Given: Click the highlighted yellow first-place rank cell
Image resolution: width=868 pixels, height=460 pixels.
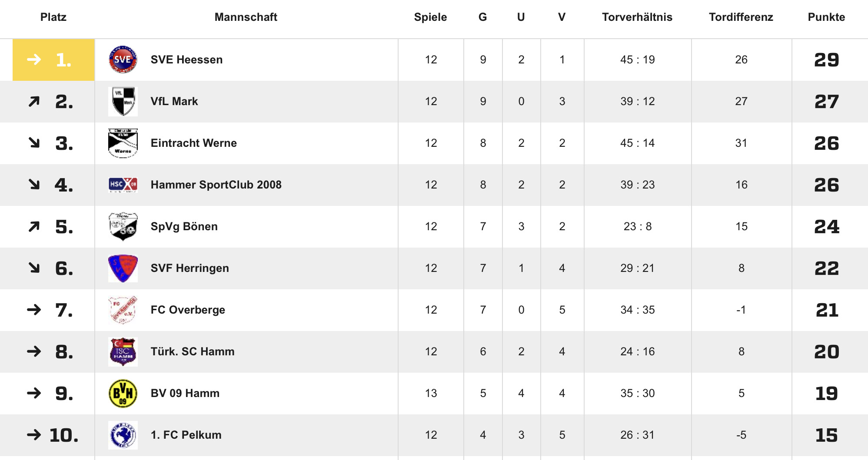Looking at the screenshot, I should [x=53, y=60].
